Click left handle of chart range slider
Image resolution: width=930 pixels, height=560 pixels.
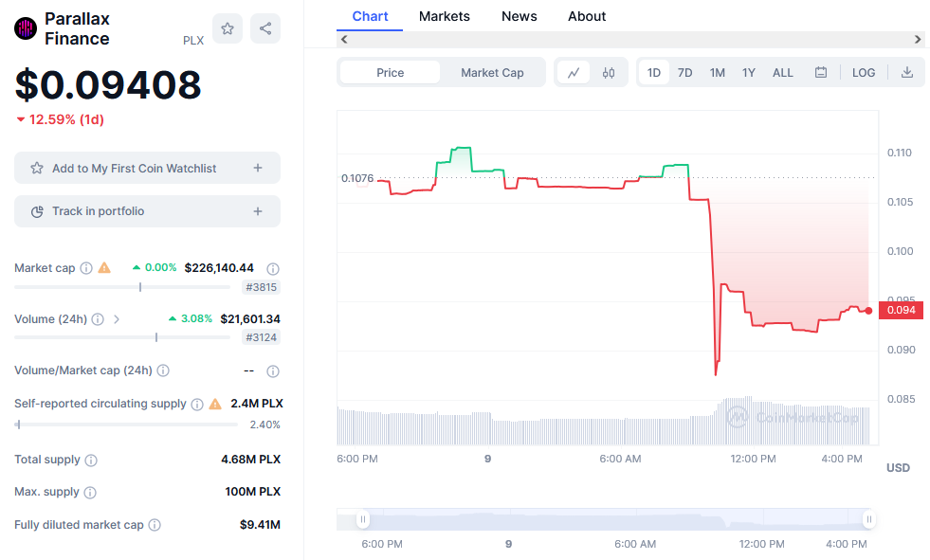pyautogui.click(x=362, y=519)
